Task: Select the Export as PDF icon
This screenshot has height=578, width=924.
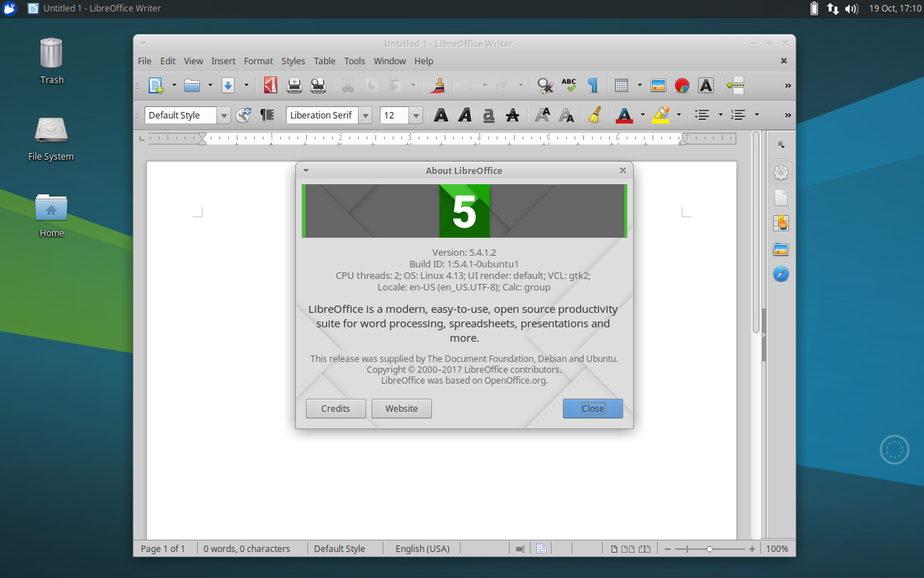Action: [x=270, y=85]
